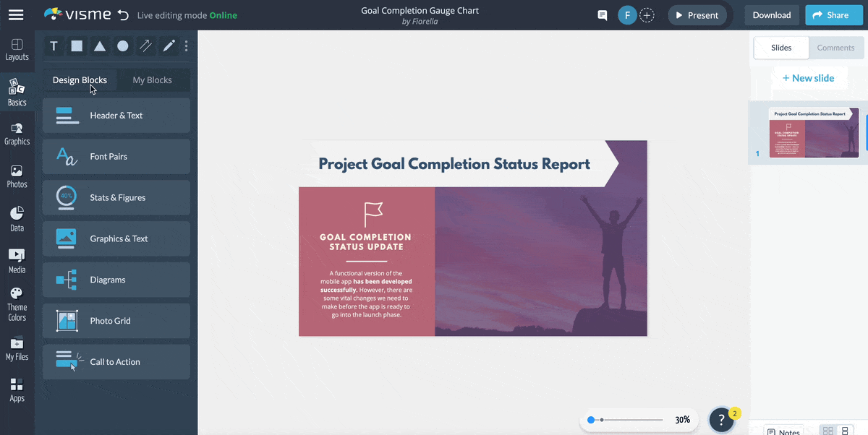This screenshot has height=435, width=868.
Task: Open the hamburger menu top left
Action: 16,14
